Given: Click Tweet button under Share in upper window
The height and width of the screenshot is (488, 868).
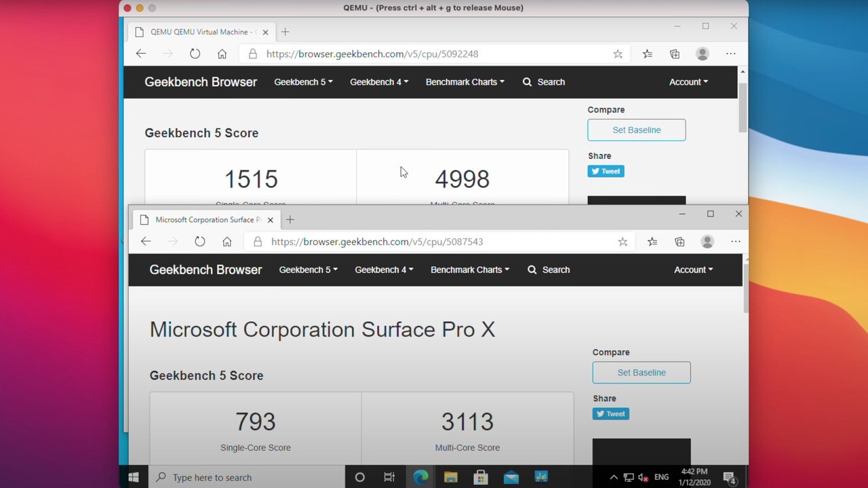Looking at the screenshot, I should [x=606, y=172].
